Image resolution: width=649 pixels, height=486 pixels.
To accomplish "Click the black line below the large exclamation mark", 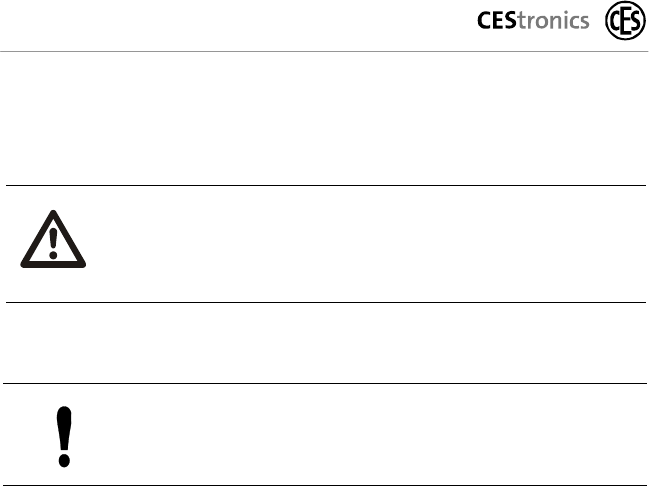I will click(324, 485).
